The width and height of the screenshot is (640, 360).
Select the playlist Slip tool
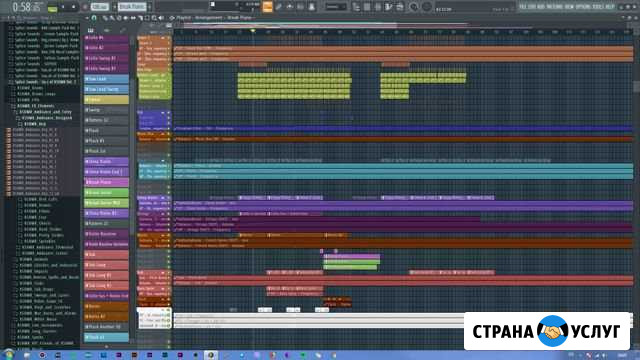[133, 18]
